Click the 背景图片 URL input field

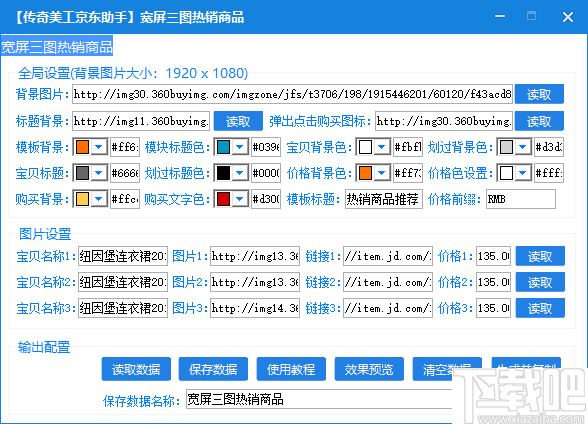[292, 94]
